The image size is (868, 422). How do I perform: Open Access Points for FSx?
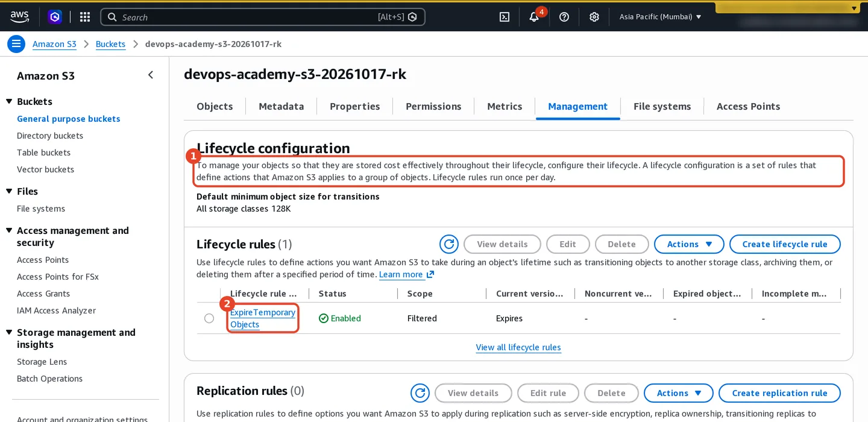pos(58,277)
